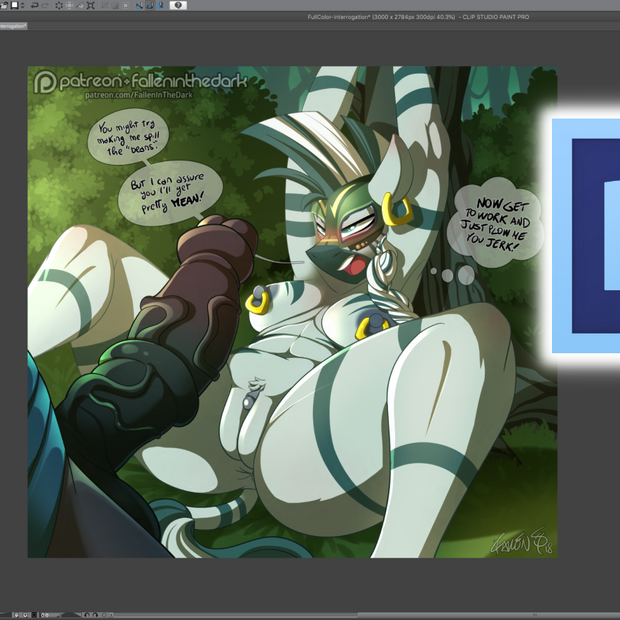Click the Clear selection contents icon
This screenshot has height=620, width=620.
[59, 5]
